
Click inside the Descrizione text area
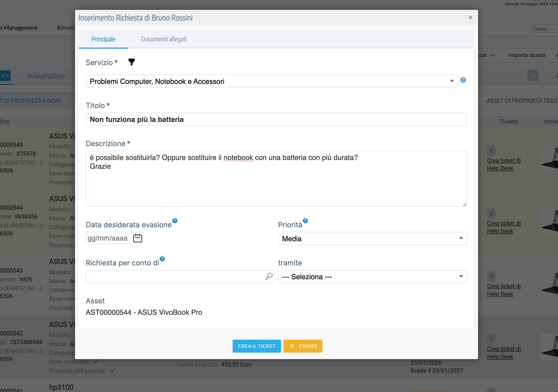click(276, 185)
